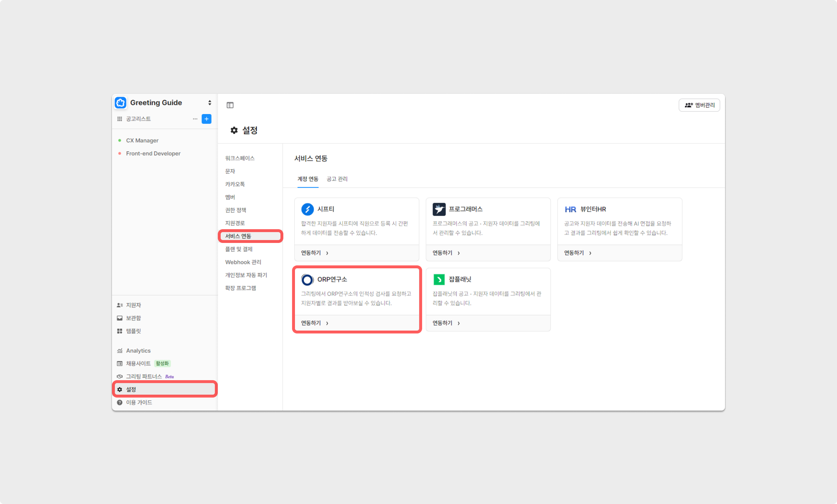Screen dimensions: 837x504
Task: Click 연동하기 chevron on 시프티 card
Action: (327, 253)
